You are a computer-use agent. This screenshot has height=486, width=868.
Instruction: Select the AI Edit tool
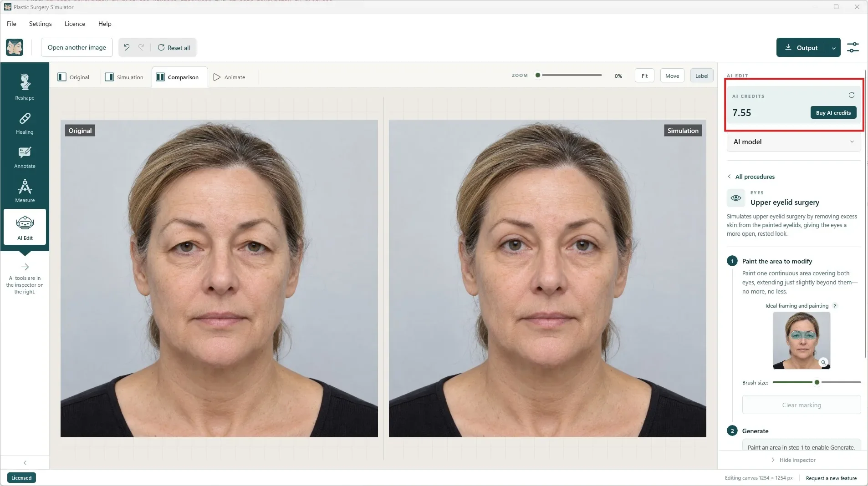point(25,227)
